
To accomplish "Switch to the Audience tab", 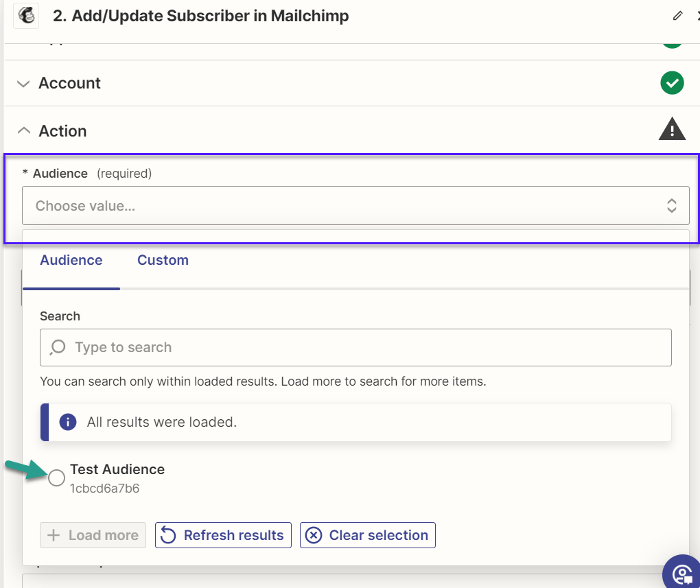I will [x=71, y=260].
